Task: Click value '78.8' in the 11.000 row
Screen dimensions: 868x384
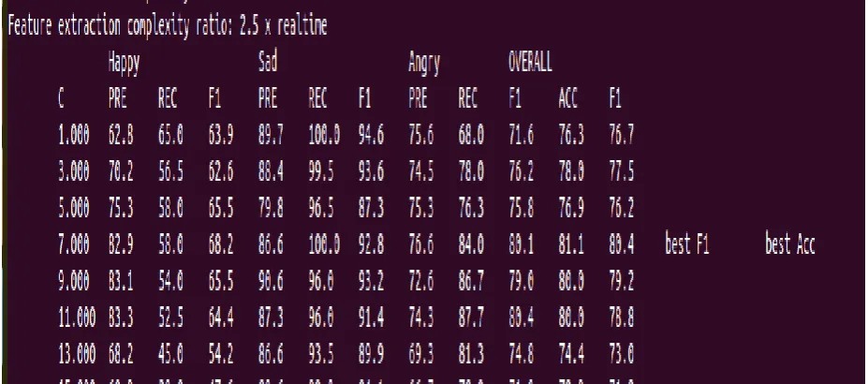Action: click(x=621, y=318)
